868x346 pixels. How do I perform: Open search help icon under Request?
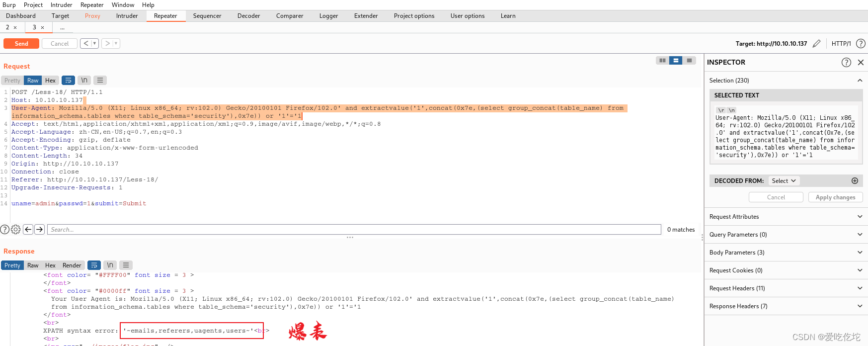(x=5, y=229)
